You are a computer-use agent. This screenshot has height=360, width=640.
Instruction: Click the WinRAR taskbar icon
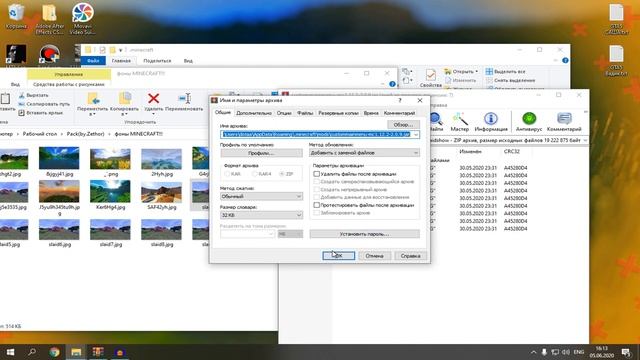click(x=98, y=352)
